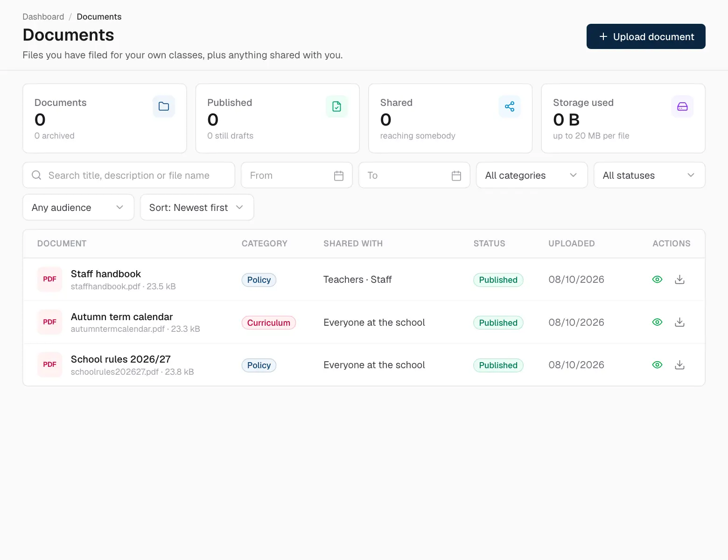The image size is (728, 560).
Task: Click the DOCUMENT column header
Action: [x=62, y=244]
